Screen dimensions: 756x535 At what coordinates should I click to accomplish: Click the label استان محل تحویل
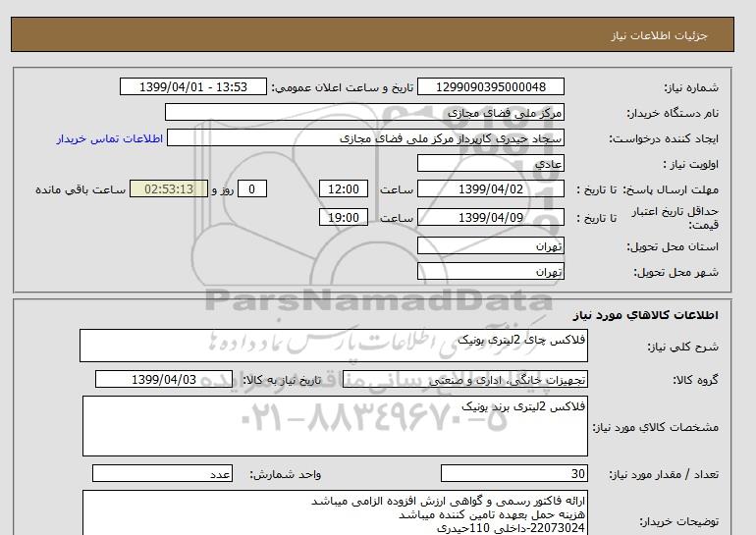[673, 246]
